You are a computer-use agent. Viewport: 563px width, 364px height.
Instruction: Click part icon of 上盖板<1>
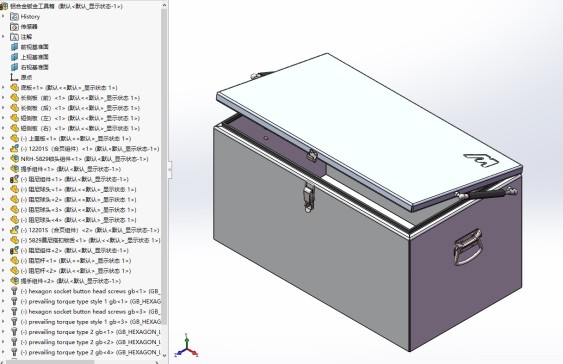[14, 138]
